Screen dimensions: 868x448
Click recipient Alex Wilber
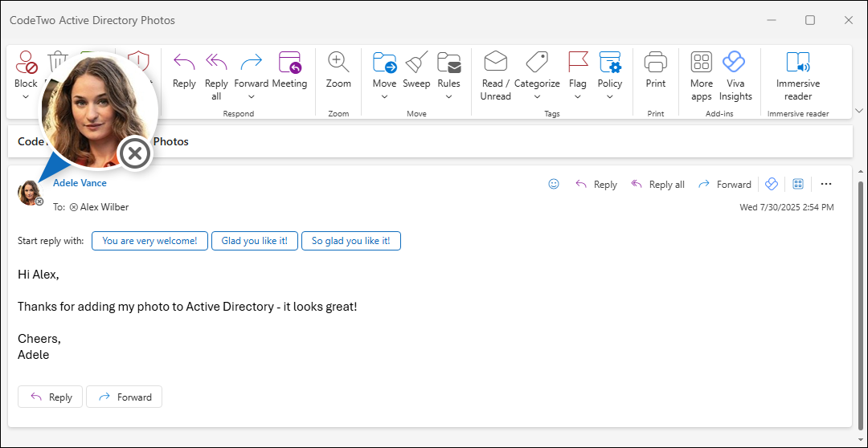(x=104, y=207)
